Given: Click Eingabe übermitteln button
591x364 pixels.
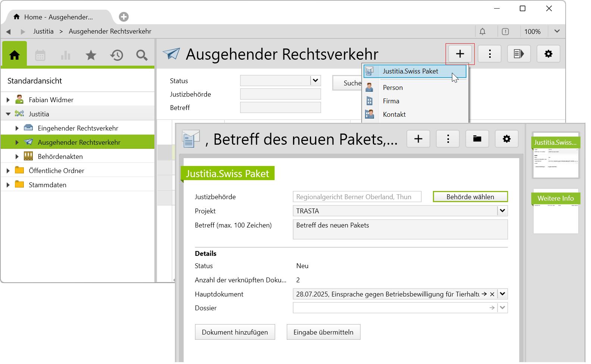Looking at the screenshot, I should (323, 332).
